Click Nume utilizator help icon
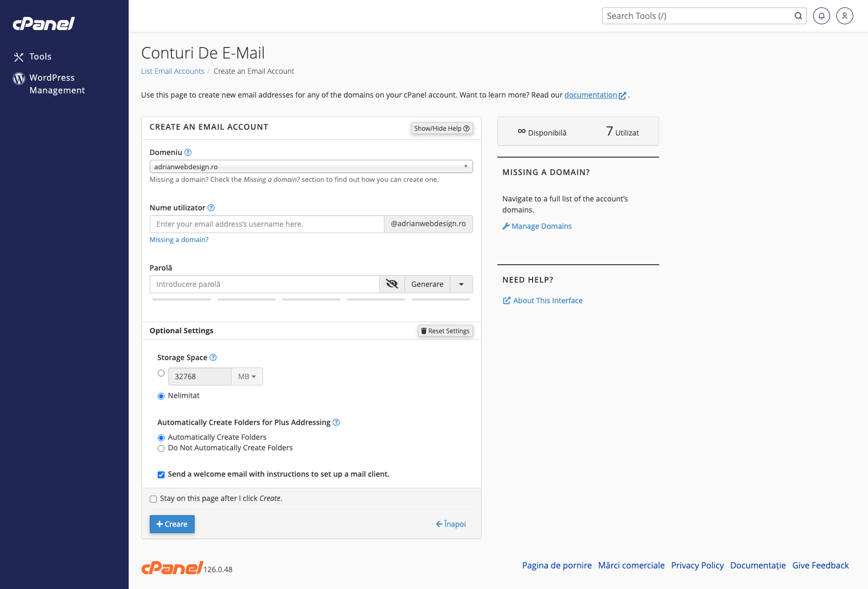Screen dimensions: 868x589 click(x=211, y=208)
